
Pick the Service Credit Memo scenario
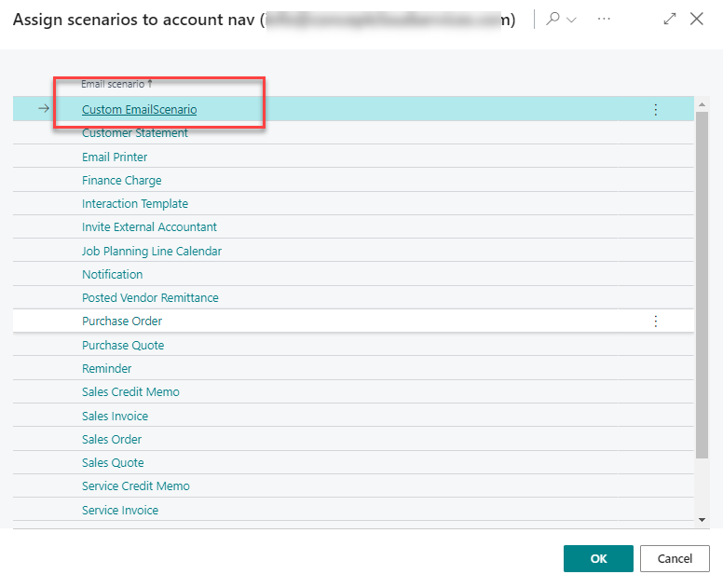136,486
